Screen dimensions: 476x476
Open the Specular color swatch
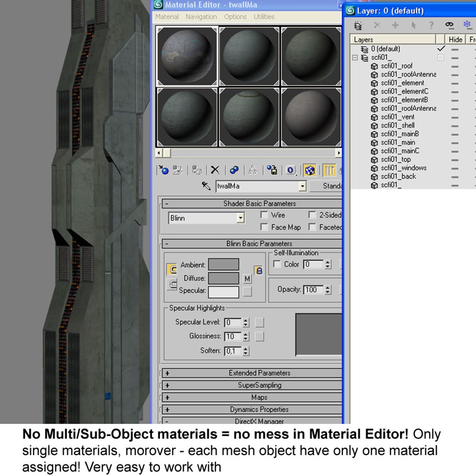pos(223,292)
